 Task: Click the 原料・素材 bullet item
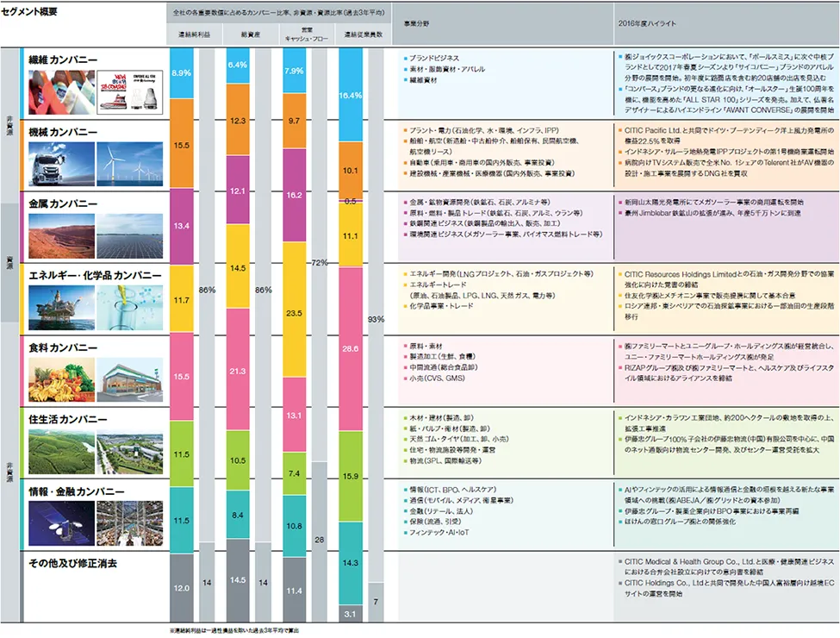(x=423, y=347)
